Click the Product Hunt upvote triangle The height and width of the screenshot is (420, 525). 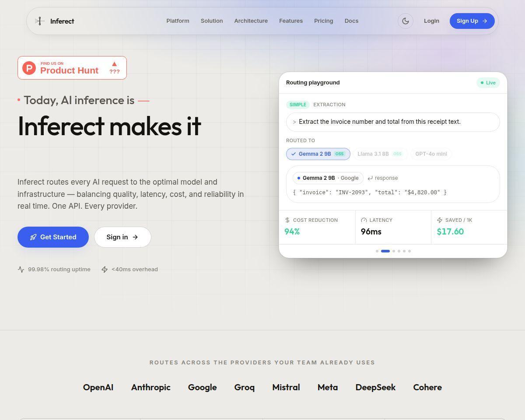click(x=115, y=64)
